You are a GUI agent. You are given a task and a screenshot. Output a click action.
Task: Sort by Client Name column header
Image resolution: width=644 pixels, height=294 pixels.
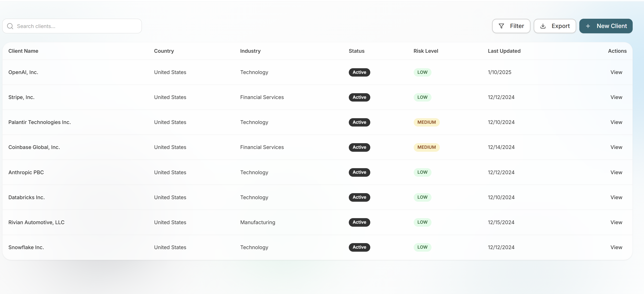(x=23, y=51)
